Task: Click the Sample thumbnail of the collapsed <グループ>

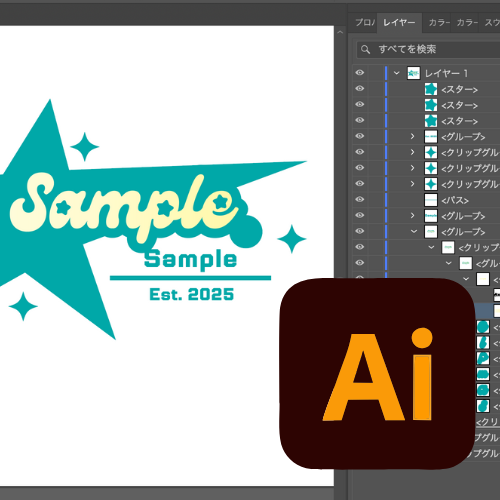Action: 431,216
